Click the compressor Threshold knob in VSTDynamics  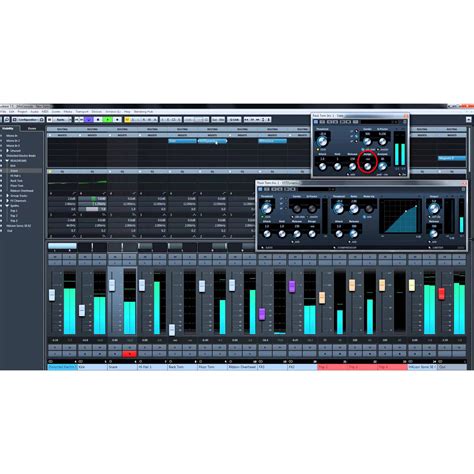point(338,209)
